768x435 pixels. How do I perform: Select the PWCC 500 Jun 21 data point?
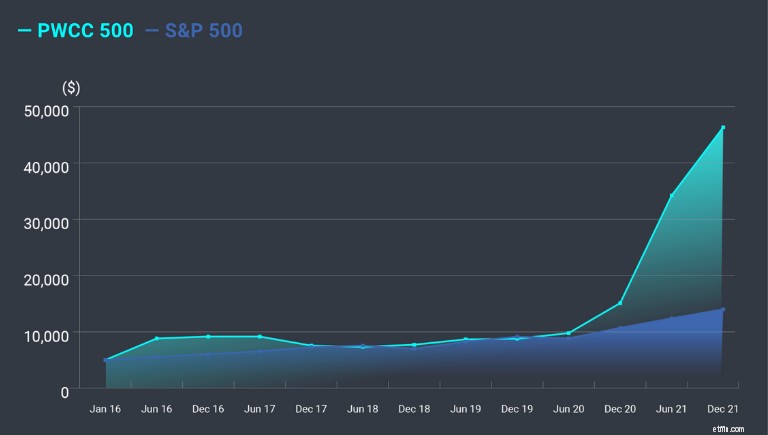point(672,196)
